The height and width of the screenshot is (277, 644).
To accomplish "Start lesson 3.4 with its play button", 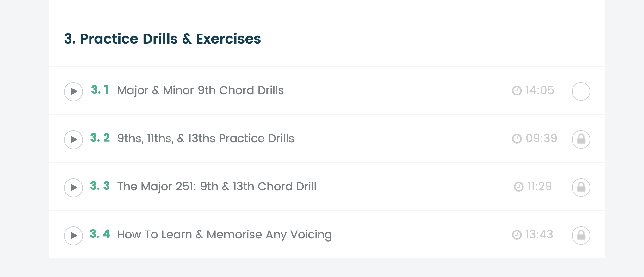I will click(x=73, y=236).
